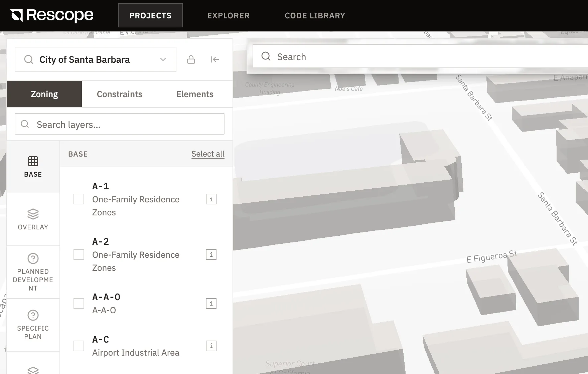Select the OVERLAY layers icon category

[33, 219]
